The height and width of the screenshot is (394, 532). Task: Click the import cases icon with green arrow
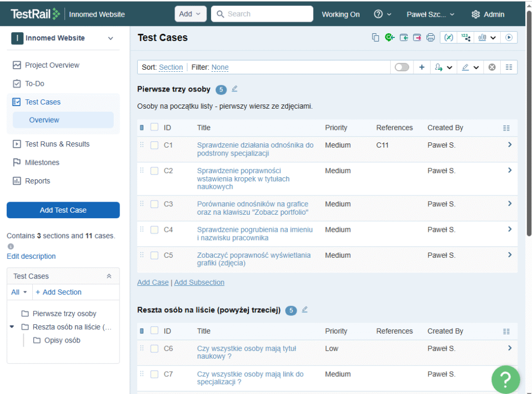[404, 37]
